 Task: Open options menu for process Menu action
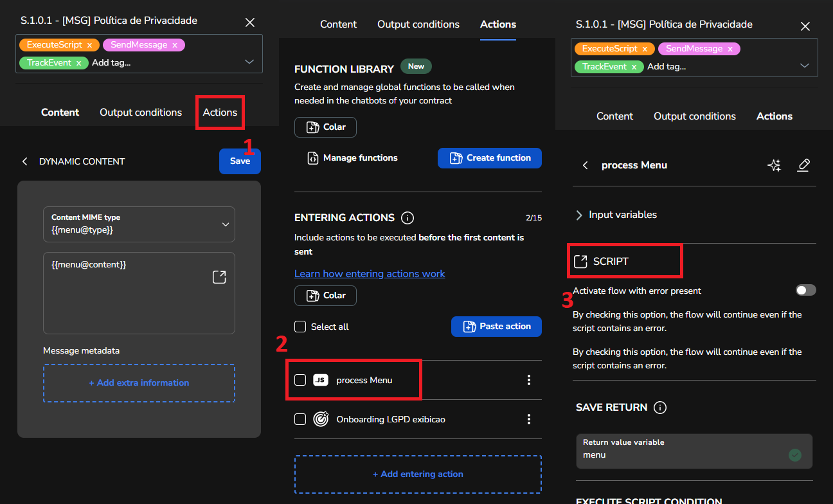[x=529, y=380]
